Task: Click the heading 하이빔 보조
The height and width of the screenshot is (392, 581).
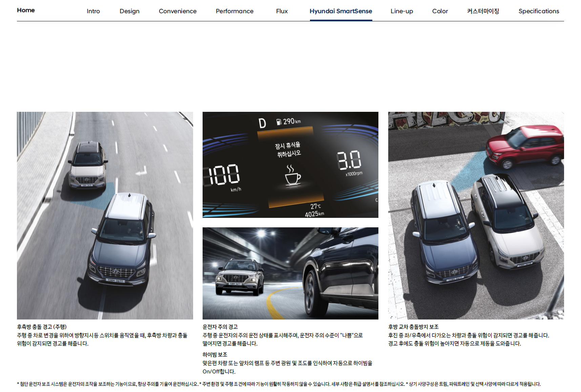Action: (215, 355)
